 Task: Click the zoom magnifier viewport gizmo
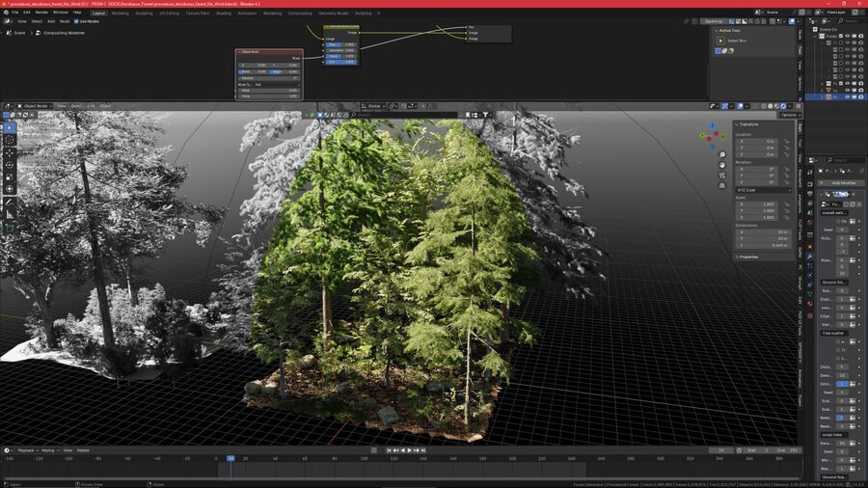tap(722, 154)
